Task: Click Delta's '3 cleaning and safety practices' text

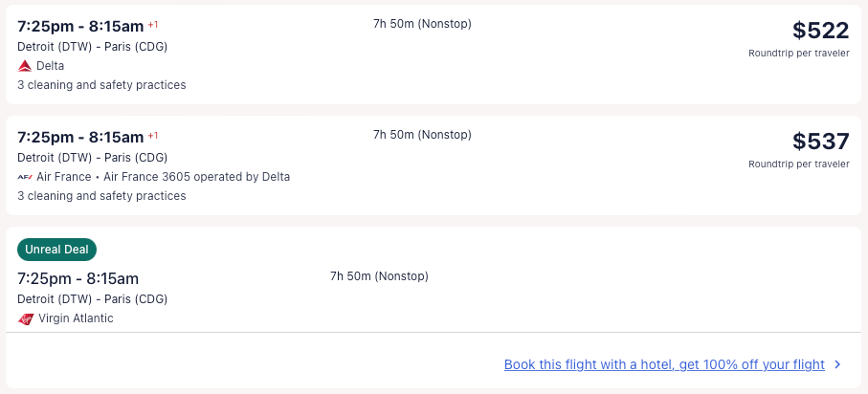Action: tap(101, 85)
